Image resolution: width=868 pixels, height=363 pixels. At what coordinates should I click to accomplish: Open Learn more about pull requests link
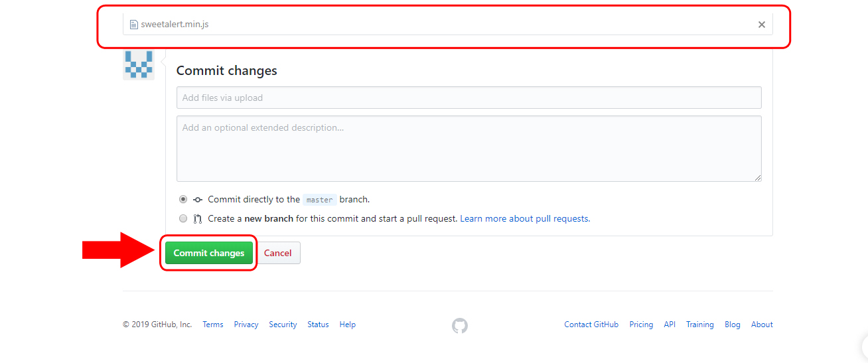pyautogui.click(x=525, y=218)
